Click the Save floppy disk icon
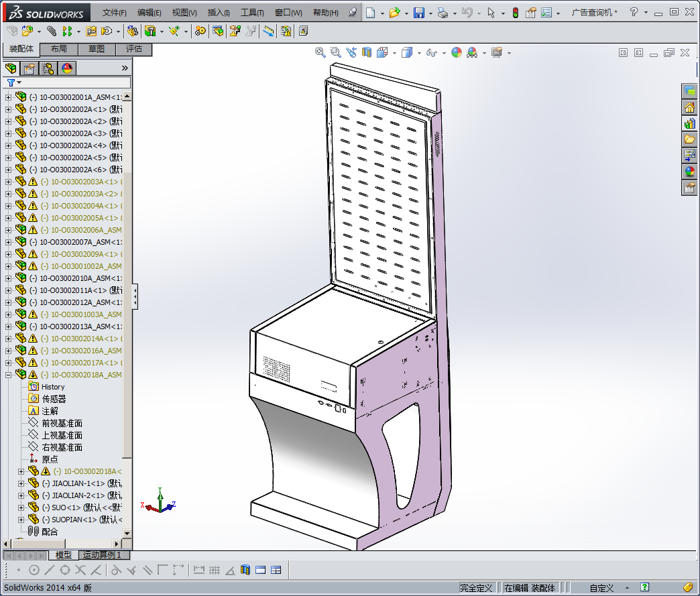700x596 pixels. (419, 13)
